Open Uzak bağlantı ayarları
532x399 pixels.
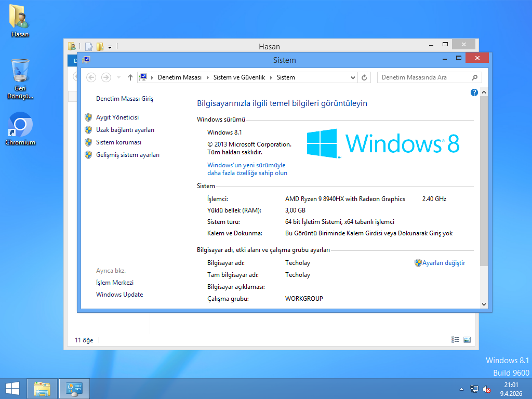(125, 130)
